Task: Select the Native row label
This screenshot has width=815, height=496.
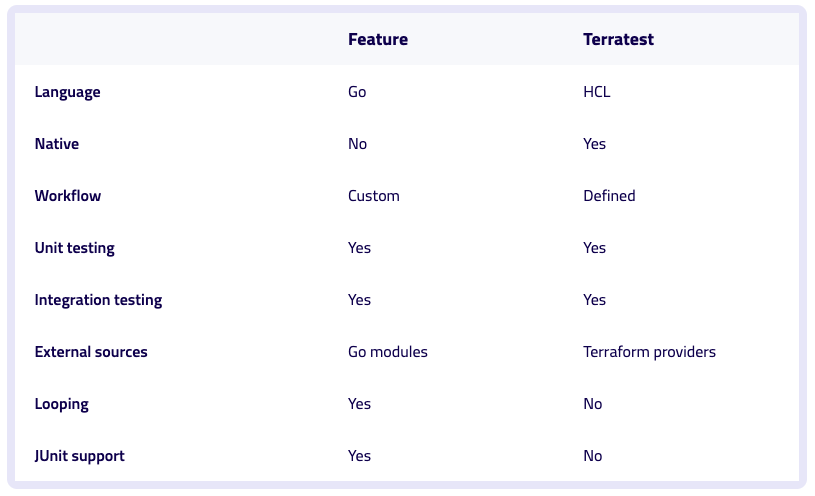Action: click(56, 144)
